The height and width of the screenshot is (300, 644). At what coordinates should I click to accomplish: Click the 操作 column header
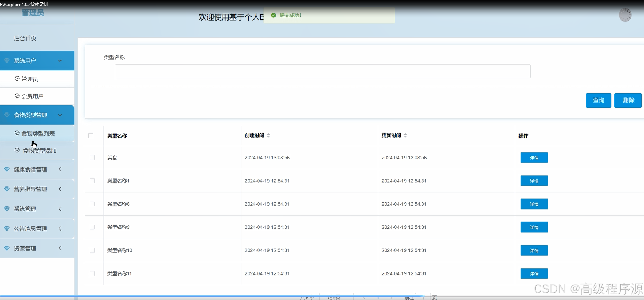523,136
